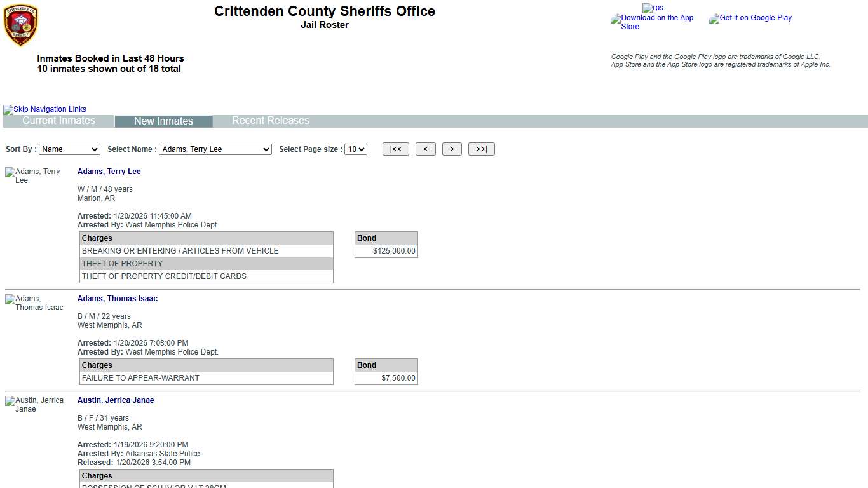The image size is (868, 488).
Task: Click the Skip Navigation Links image
Action: pyautogui.click(x=45, y=109)
